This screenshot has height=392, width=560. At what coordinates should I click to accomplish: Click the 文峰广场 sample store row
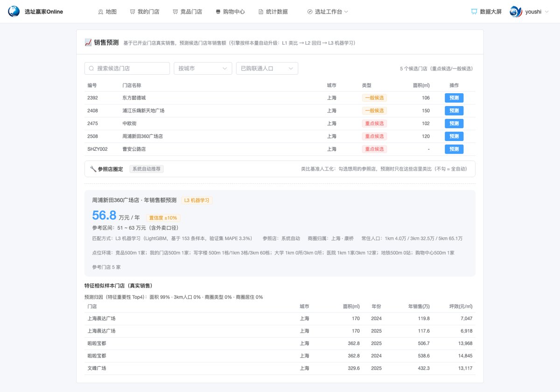pyautogui.click(x=280, y=368)
